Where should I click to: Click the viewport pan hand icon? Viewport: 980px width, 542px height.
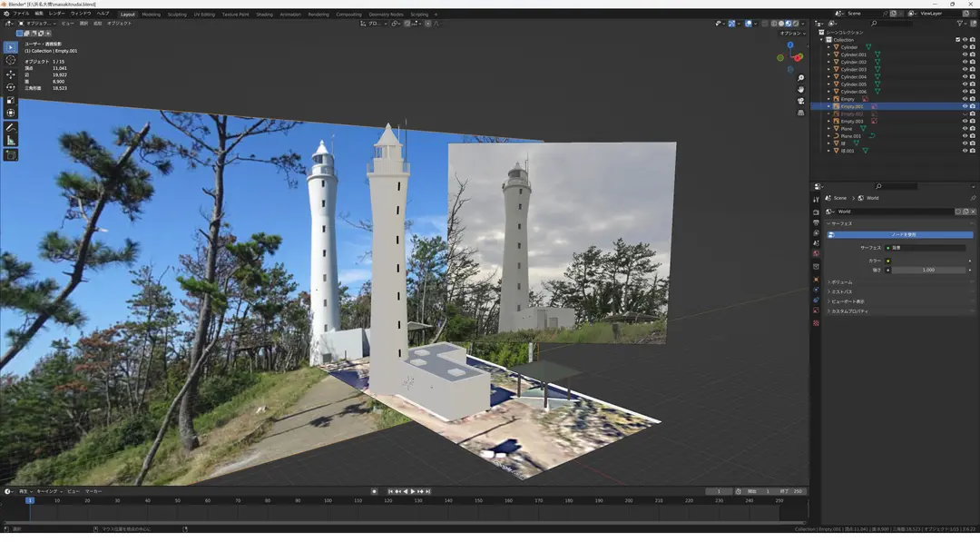[x=800, y=89]
